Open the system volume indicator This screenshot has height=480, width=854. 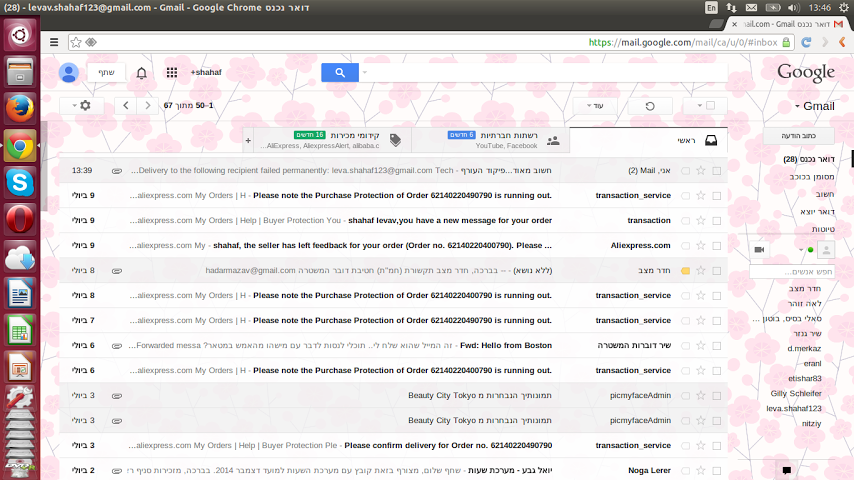coord(794,8)
